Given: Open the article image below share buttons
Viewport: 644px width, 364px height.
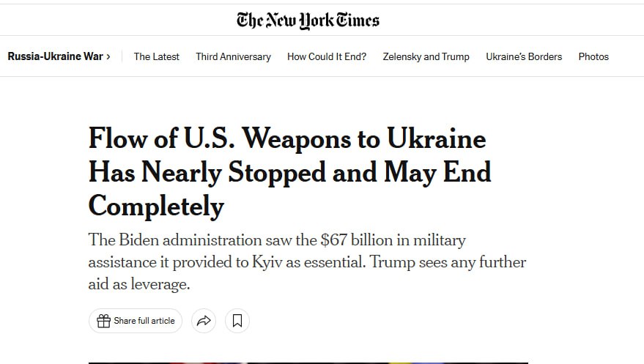Looking at the screenshot, I should point(308,362).
